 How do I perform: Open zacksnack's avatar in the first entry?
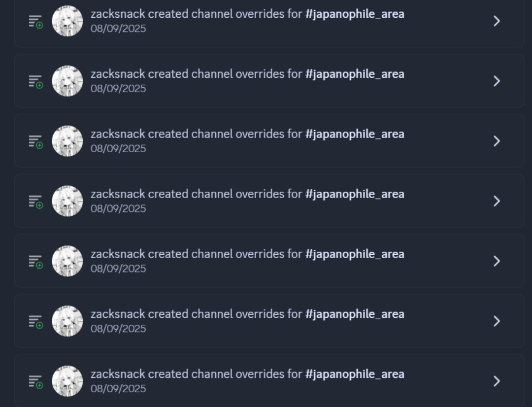67,21
